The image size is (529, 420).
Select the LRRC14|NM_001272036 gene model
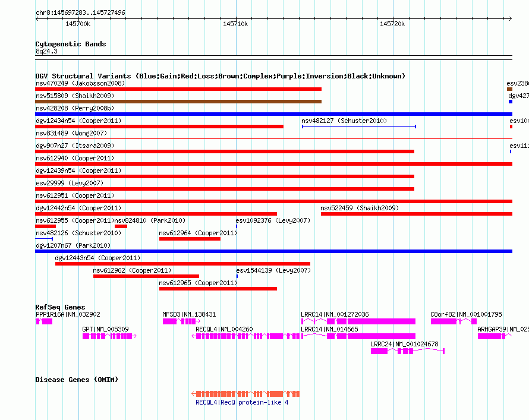358,321
